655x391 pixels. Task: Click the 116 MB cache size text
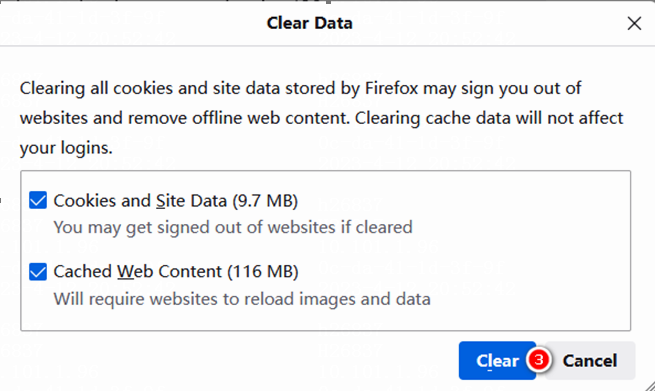point(263,272)
